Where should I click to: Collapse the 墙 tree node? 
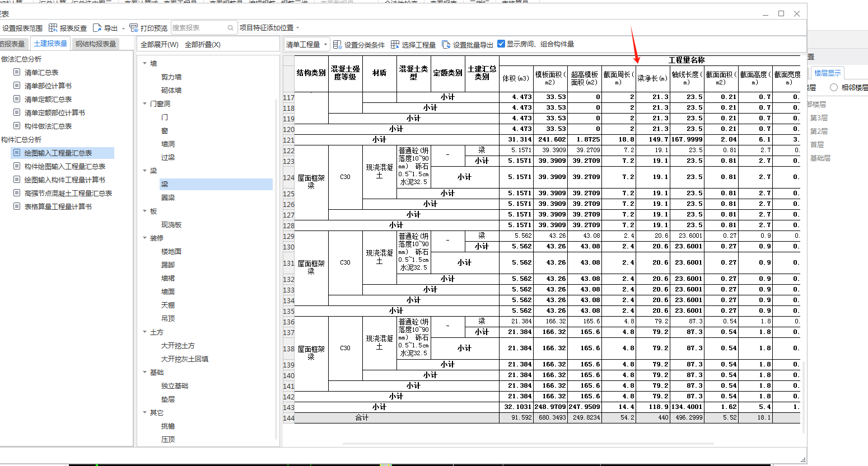(145, 64)
